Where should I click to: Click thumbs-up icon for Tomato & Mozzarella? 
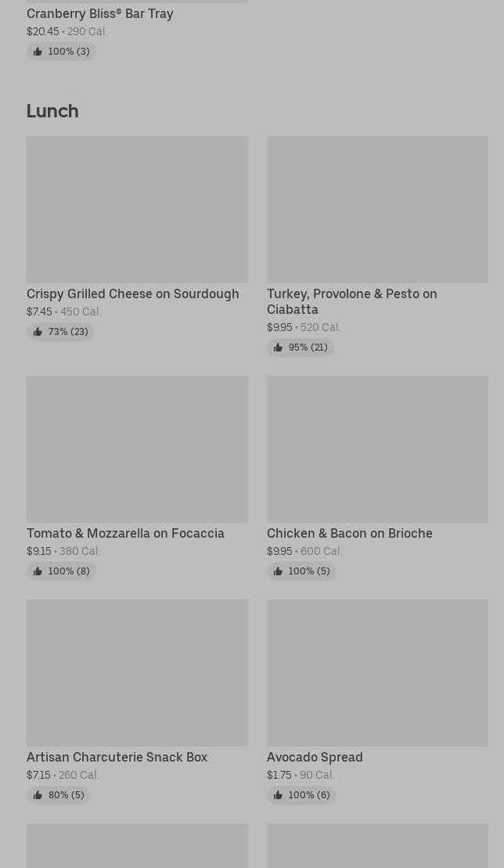tap(38, 571)
